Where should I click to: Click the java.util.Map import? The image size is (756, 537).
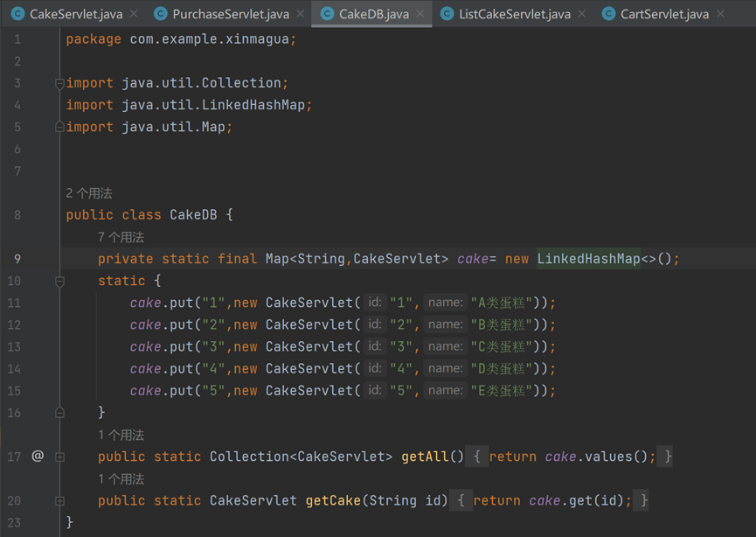click(x=173, y=127)
